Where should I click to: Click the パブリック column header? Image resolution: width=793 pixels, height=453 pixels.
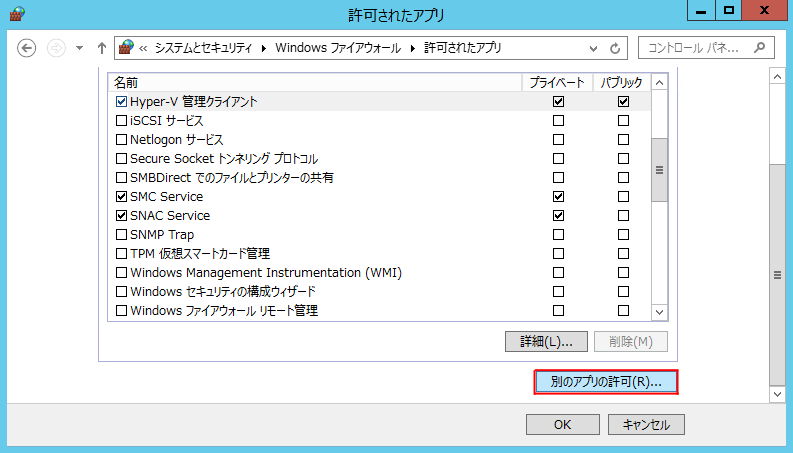click(622, 82)
